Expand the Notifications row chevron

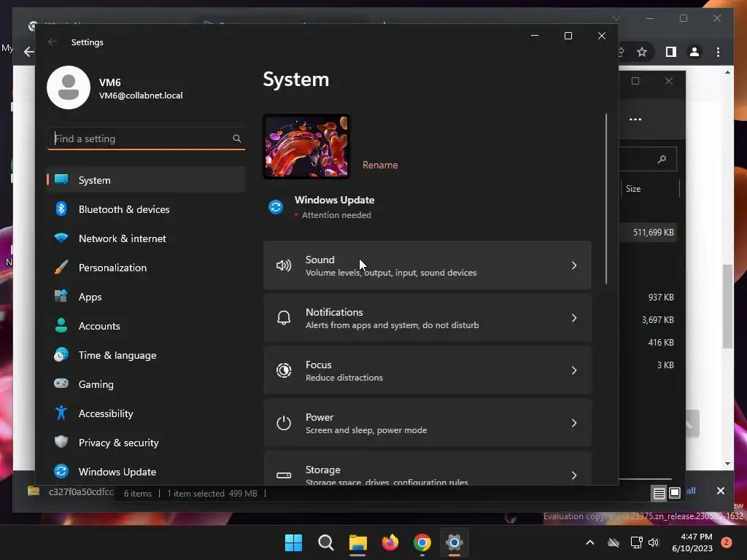click(x=574, y=318)
